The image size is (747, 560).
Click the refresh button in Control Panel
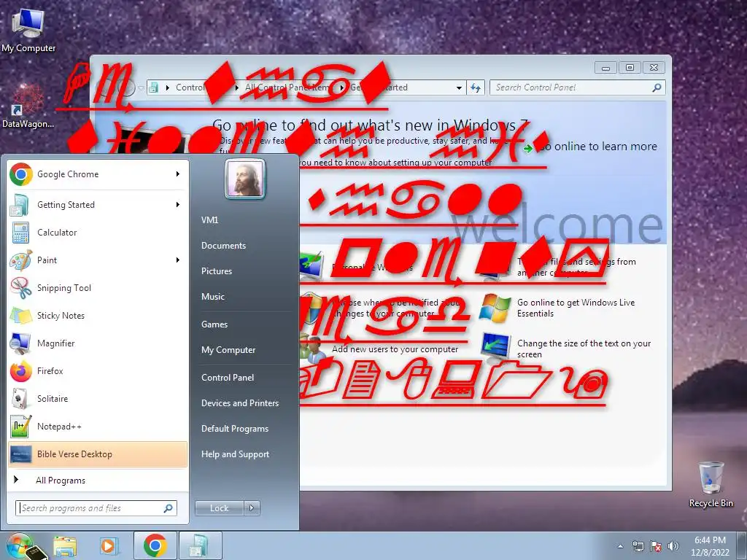(x=476, y=87)
